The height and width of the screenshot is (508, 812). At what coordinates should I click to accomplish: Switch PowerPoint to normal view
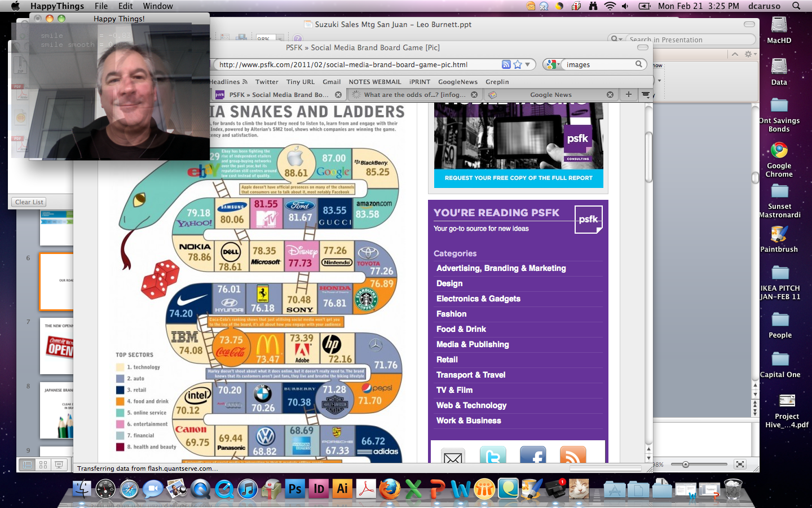click(x=27, y=465)
